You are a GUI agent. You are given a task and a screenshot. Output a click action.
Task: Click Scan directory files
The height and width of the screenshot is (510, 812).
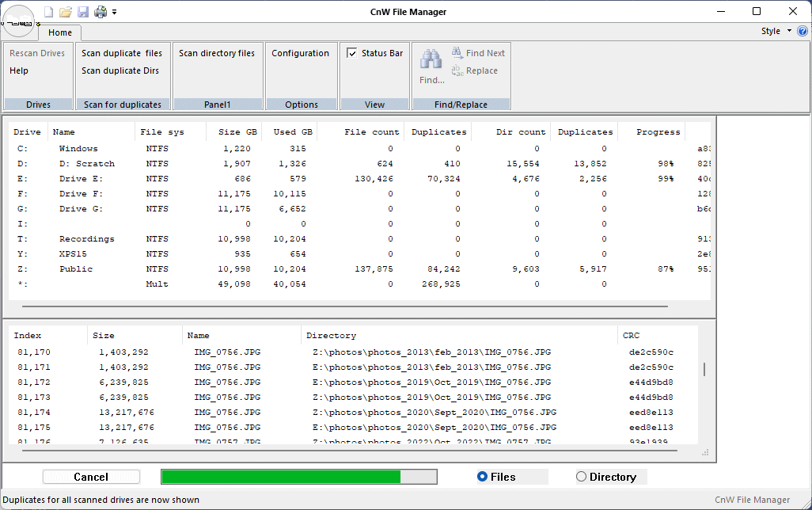[217, 53]
